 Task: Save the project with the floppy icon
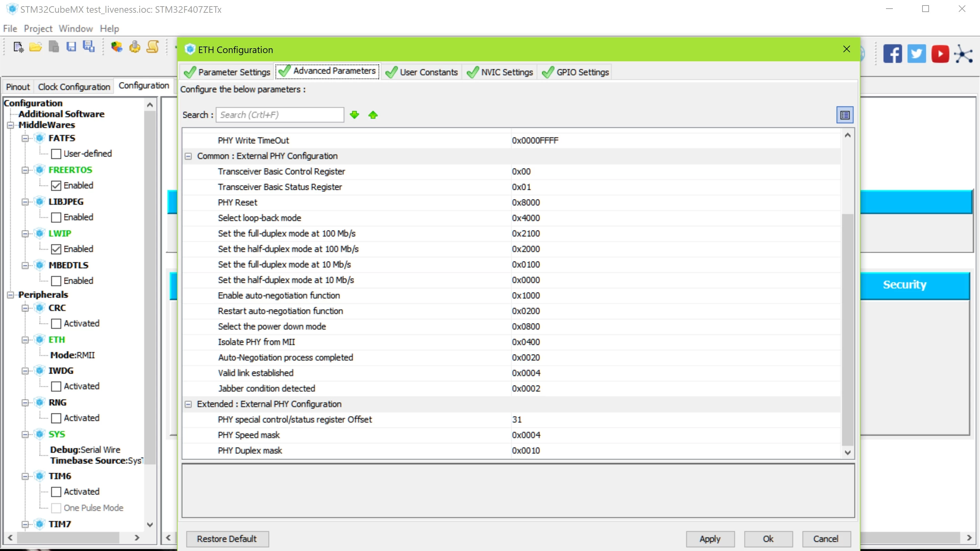tap(71, 47)
